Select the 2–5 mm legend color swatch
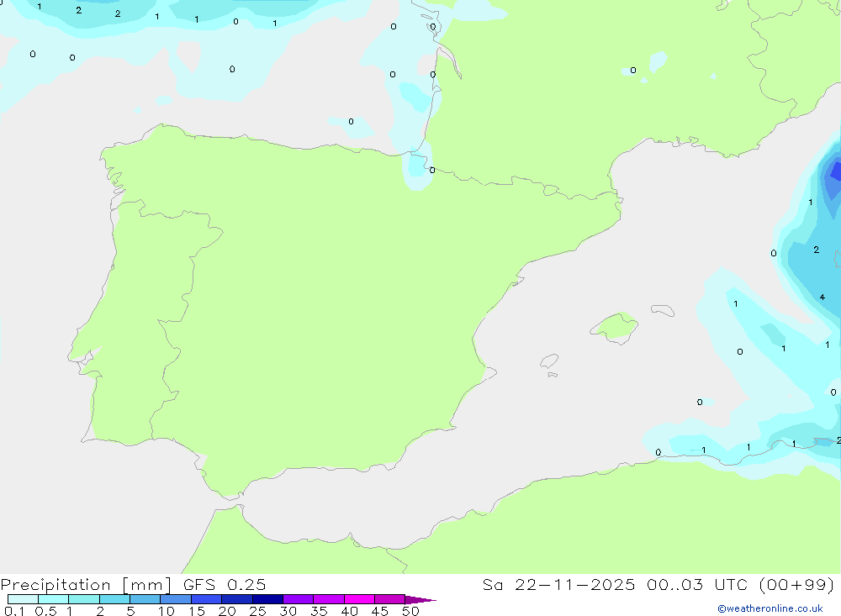Image resolution: width=841 pixels, height=616 pixels. point(114,599)
